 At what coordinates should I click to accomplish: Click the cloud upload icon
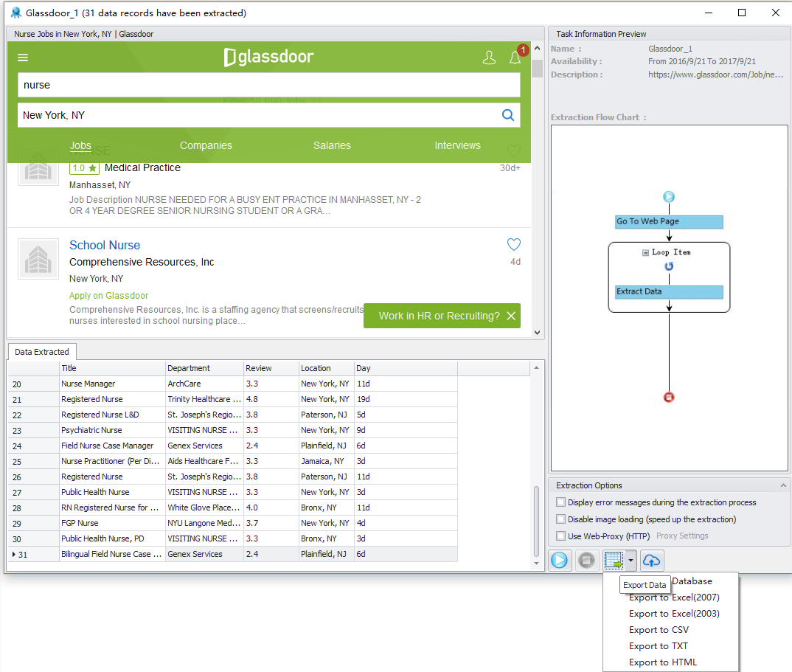tap(652, 561)
